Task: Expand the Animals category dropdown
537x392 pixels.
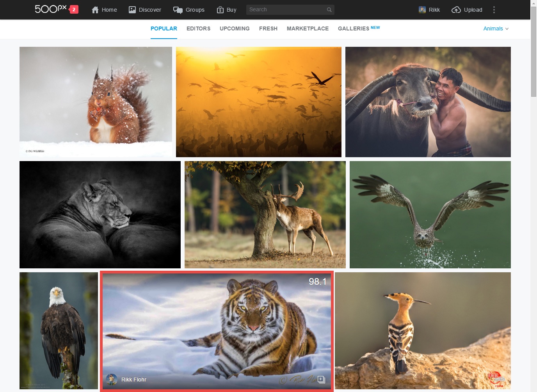Action: (496, 28)
